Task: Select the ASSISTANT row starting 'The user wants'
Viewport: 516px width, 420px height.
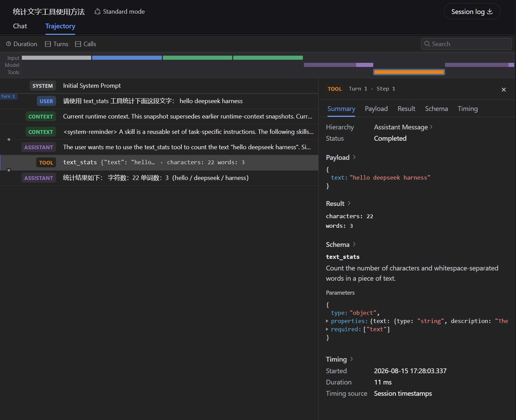Action: (x=159, y=147)
